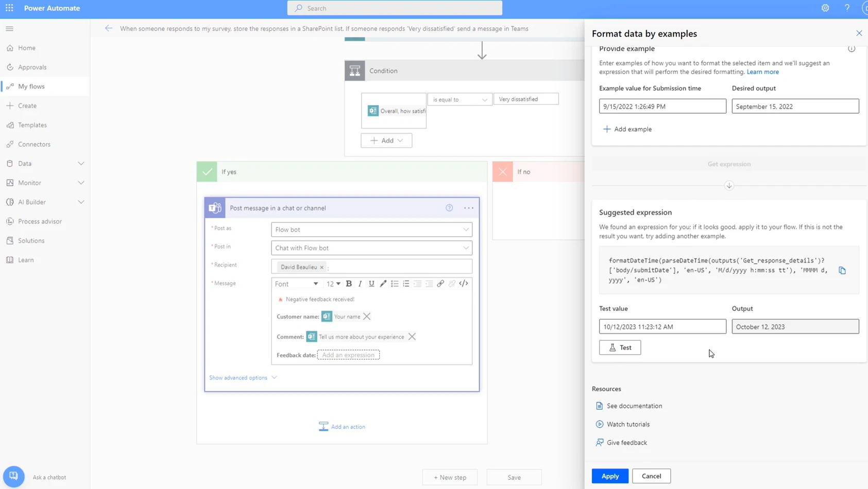Click the expand arrow below Get expression

[729, 185]
